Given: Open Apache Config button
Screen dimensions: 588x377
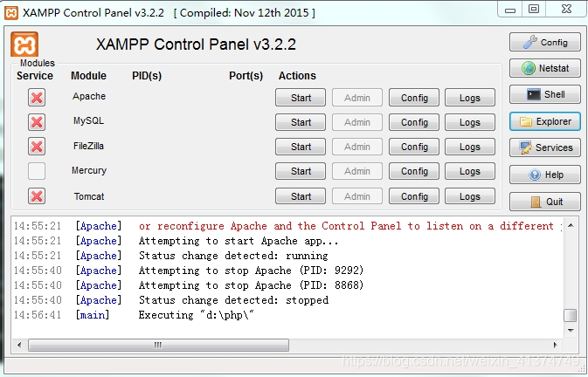Looking at the screenshot, I should coord(414,98).
